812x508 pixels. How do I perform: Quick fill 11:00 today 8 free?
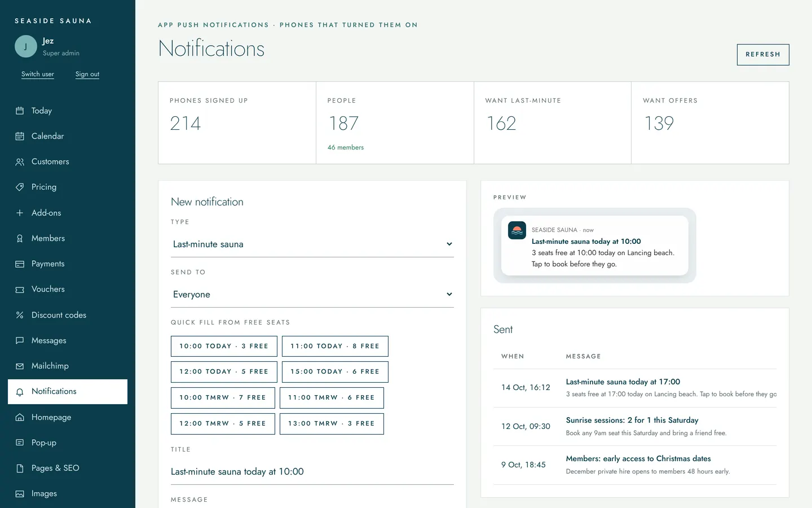335,346
